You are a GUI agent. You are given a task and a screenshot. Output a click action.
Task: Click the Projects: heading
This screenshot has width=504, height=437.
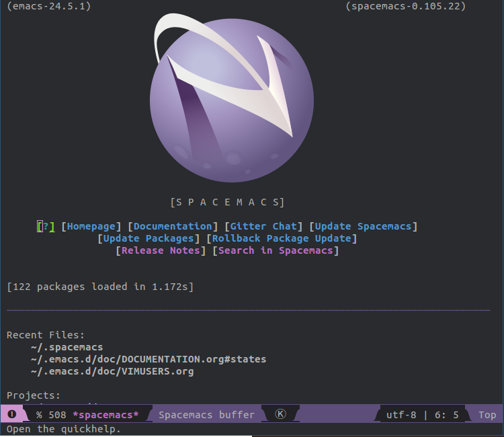click(34, 395)
